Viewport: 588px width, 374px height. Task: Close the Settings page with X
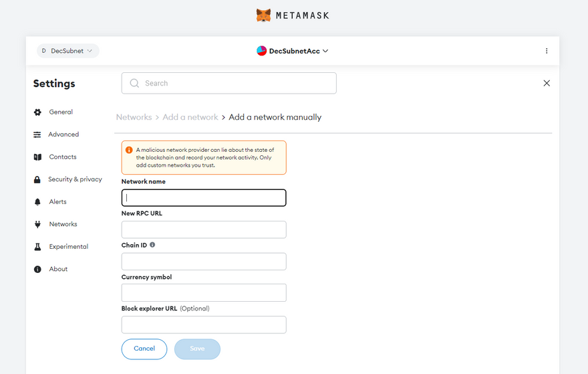547,83
